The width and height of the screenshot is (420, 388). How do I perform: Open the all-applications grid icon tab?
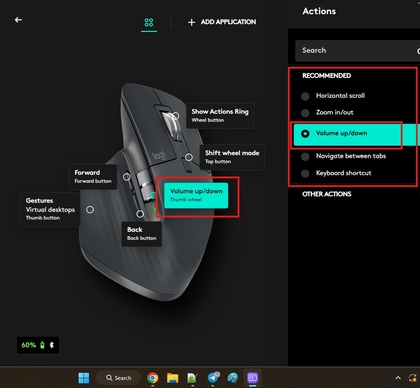(149, 22)
